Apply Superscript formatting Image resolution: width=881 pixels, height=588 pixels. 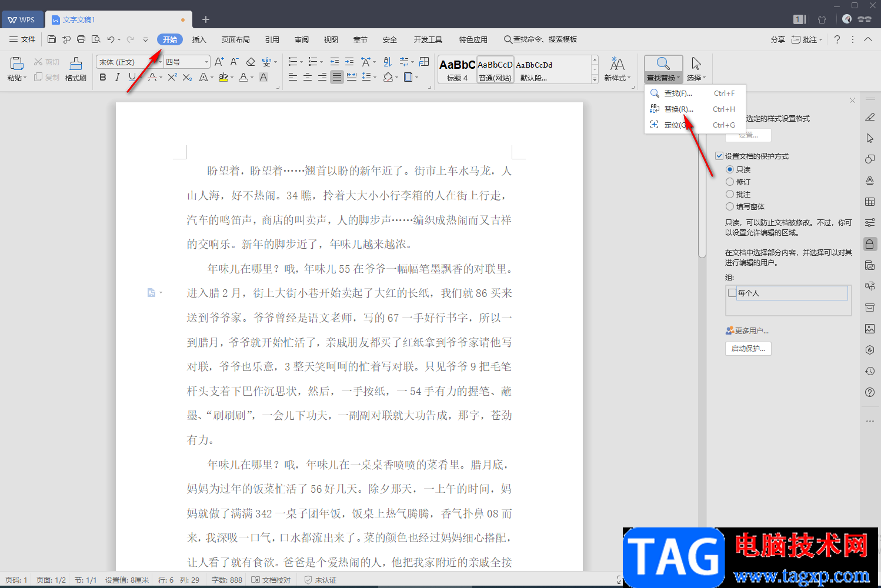pos(172,77)
